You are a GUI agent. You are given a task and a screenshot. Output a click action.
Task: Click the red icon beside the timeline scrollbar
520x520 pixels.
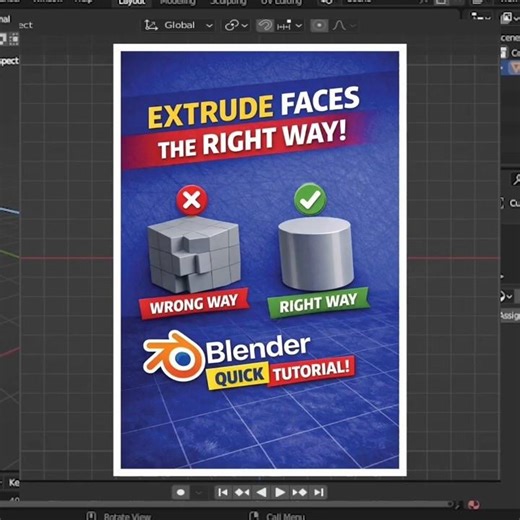tap(473, 505)
